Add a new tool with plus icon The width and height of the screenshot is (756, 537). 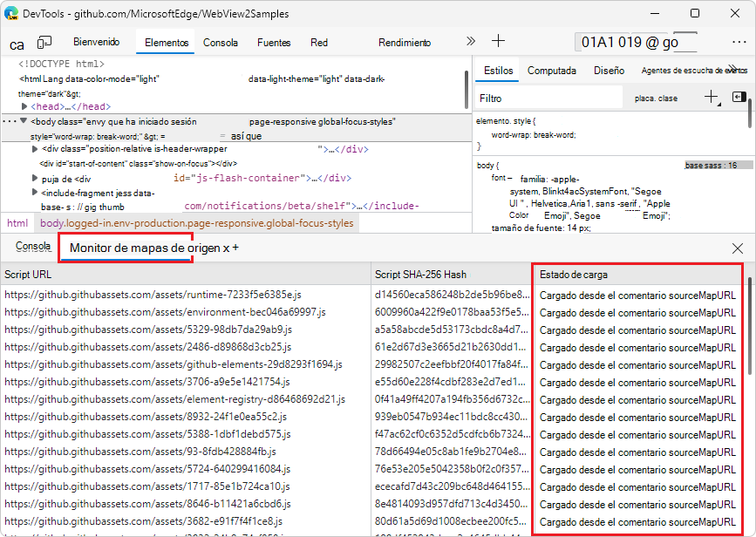click(x=498, y=41)
